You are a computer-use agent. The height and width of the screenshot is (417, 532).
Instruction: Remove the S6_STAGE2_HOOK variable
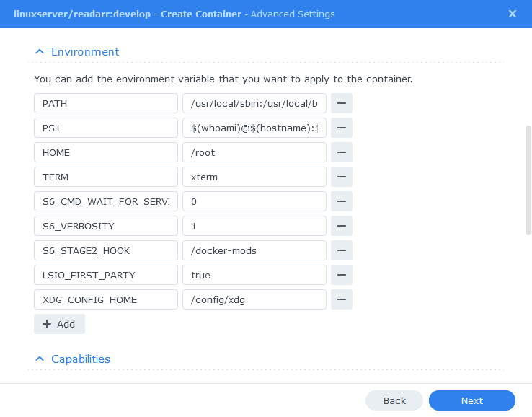341,250
